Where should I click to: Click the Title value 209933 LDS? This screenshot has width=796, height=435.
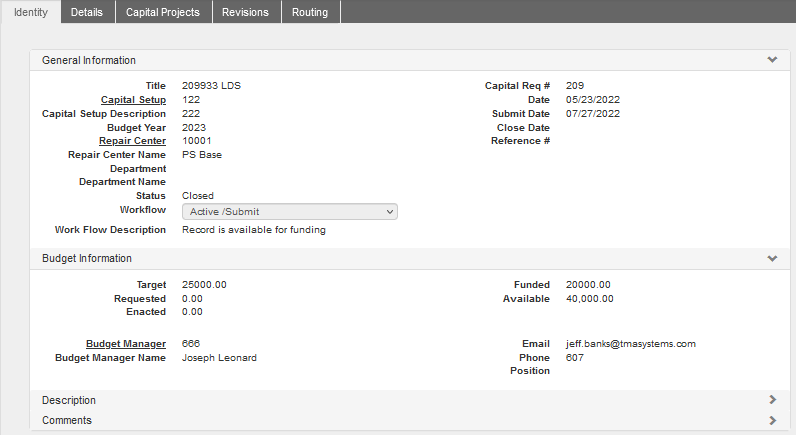tap(211, 86)
